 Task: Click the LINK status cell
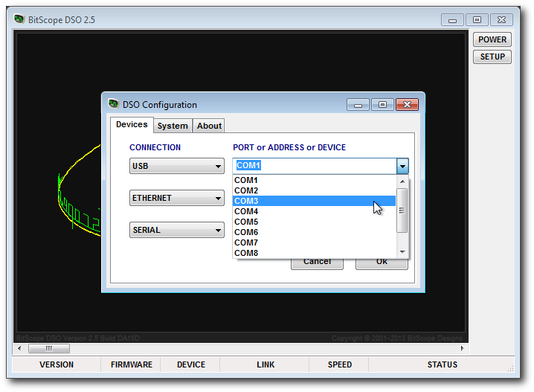coord(265,364)
